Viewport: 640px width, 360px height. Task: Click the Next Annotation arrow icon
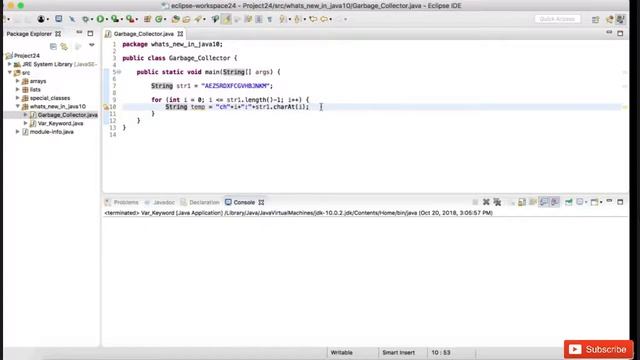[x=283, y=19]
